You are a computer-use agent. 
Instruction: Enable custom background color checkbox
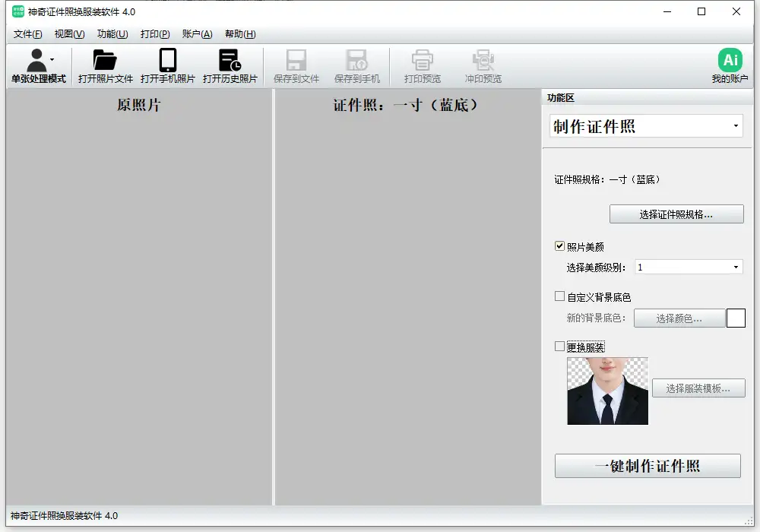[x=560, y=296]
